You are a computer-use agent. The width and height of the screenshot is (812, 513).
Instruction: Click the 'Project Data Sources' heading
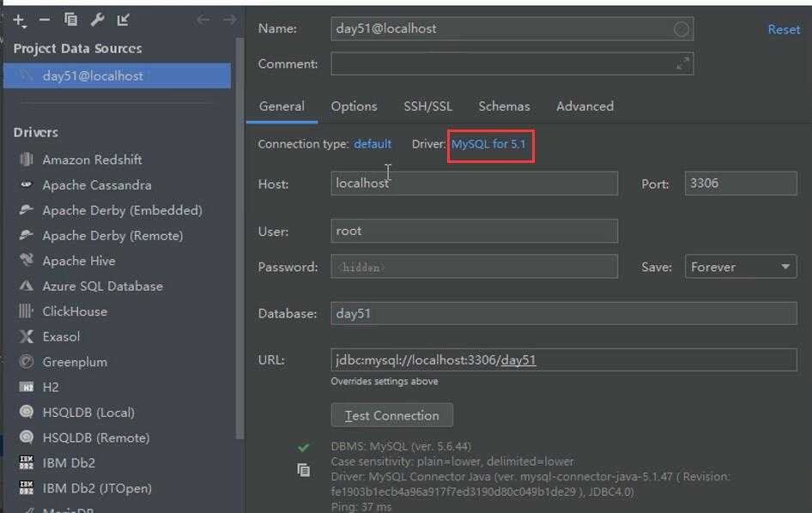pyautogui.click(x=77, y=48)
